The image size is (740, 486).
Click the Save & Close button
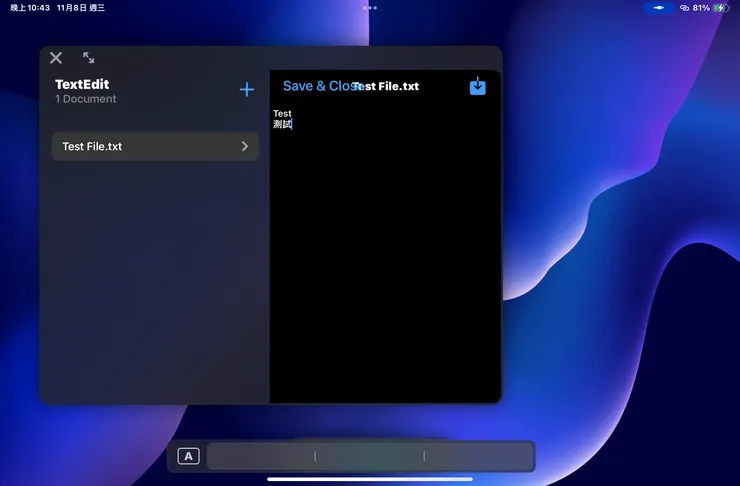323,86
